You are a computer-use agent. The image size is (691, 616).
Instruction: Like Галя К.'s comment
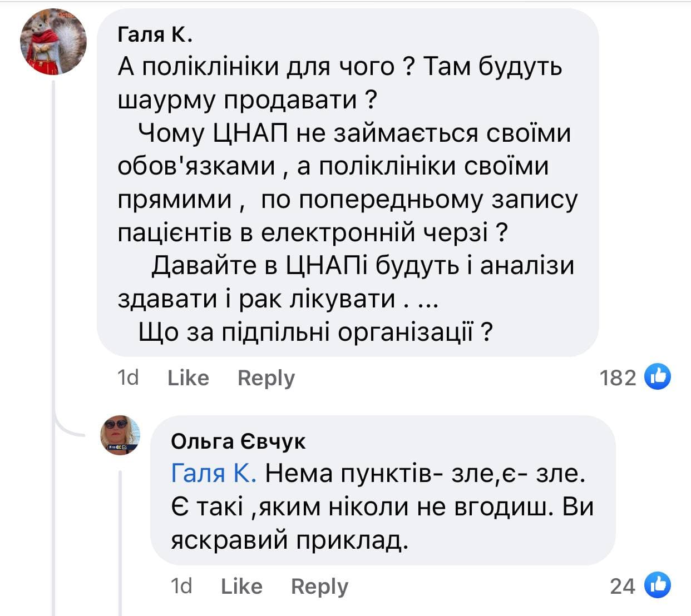pos(188,378)
